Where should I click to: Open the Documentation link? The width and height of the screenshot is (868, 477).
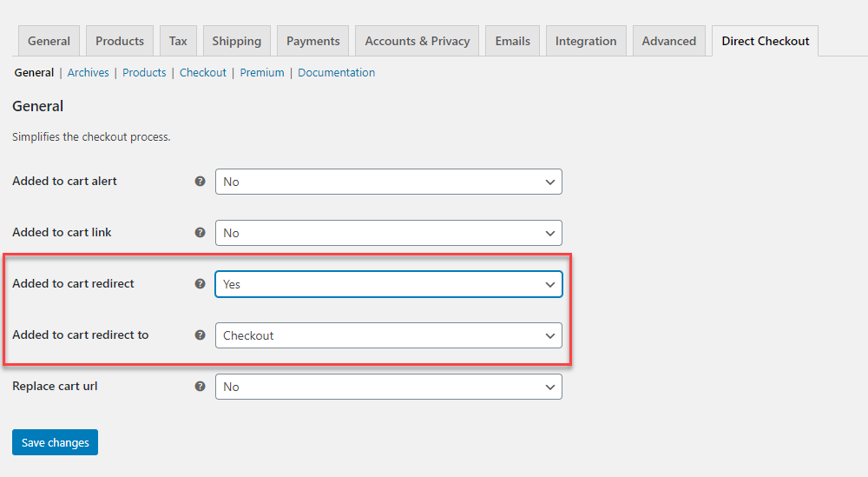(336, 73)
